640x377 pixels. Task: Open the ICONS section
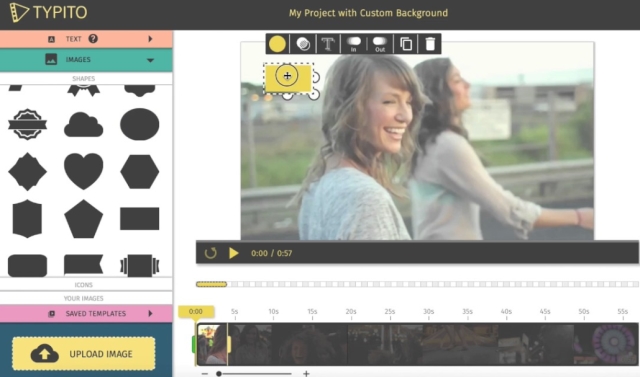tap(83, 285)
